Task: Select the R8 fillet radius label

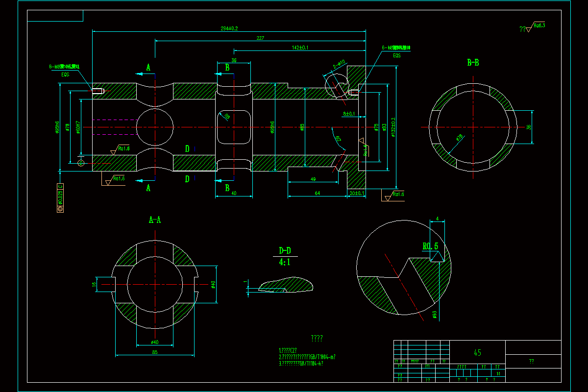Action: (227, 117)
